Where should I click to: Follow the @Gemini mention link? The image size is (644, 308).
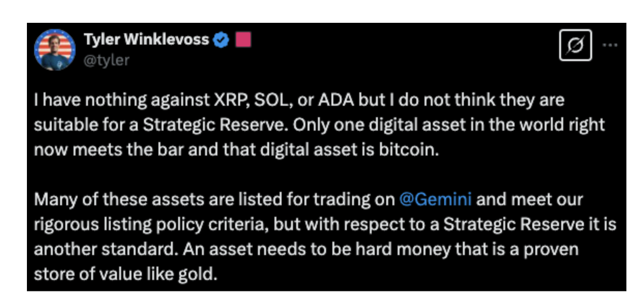click(x=435, y=200)
